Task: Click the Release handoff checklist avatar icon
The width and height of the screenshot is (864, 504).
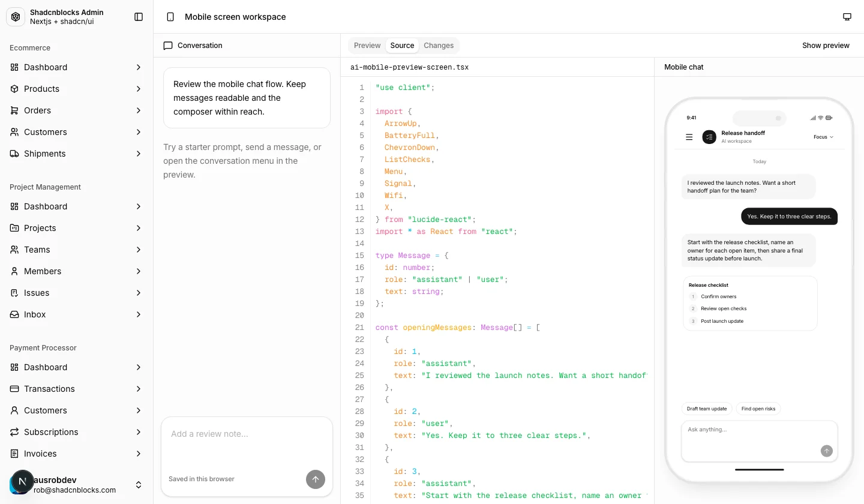Action: click(x=709, y=137)
